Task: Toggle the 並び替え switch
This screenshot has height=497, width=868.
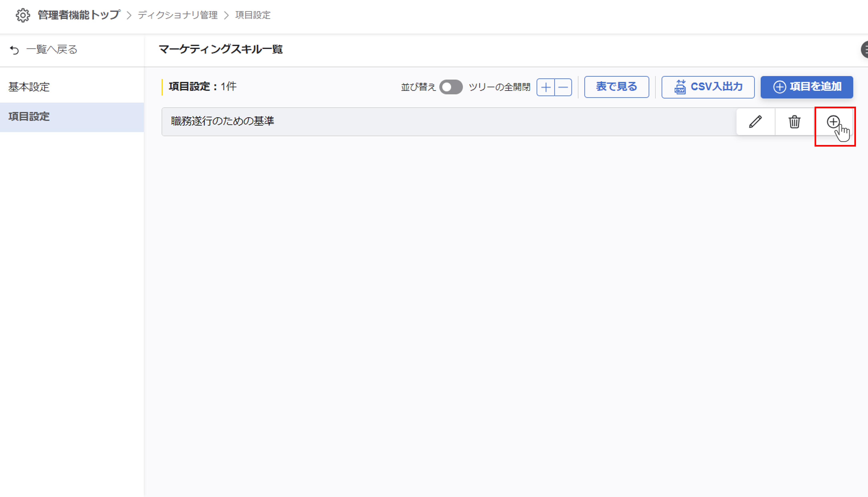Action: (450, 87)
